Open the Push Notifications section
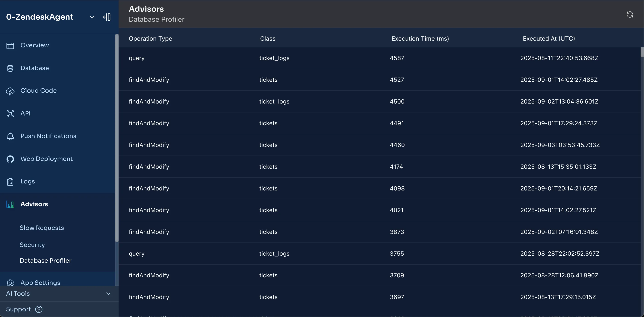Image resolution: width=644 pixels, height=317 pixels. (x=48, y=136)
